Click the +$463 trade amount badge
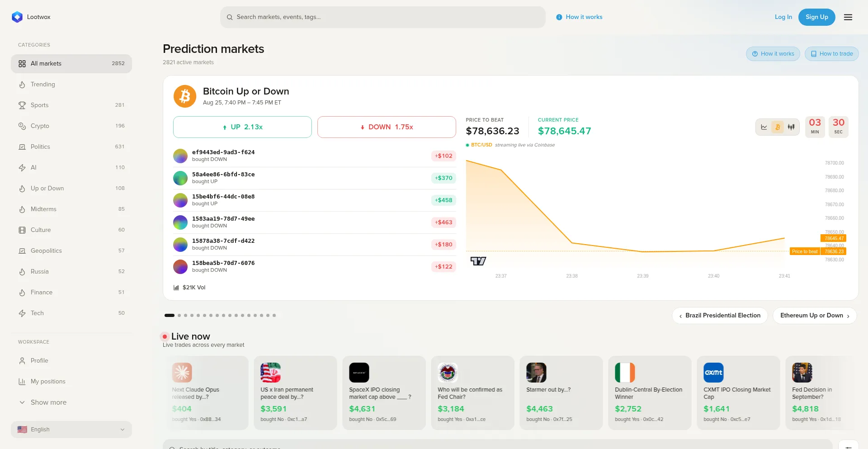 click(443, 222)
